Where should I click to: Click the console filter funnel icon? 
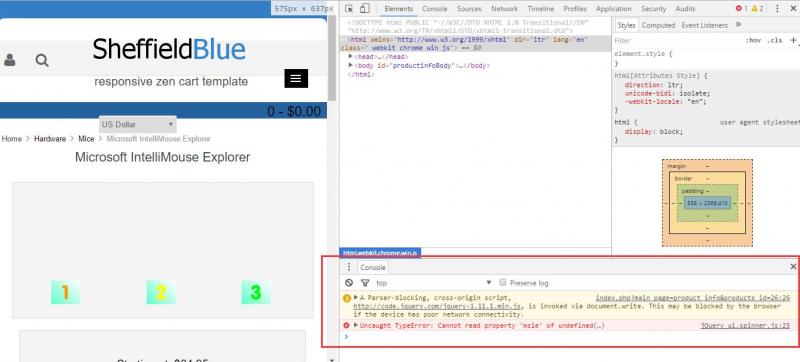coord(365,282)
